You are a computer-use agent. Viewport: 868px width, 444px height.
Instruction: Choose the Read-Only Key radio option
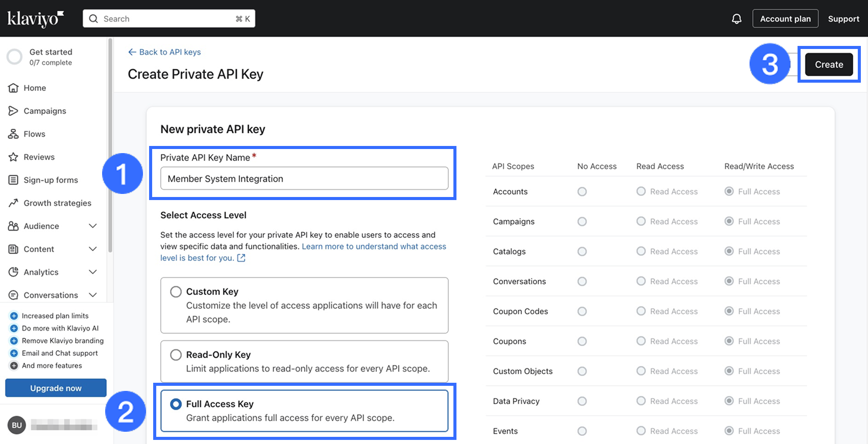tap(176, 355)
